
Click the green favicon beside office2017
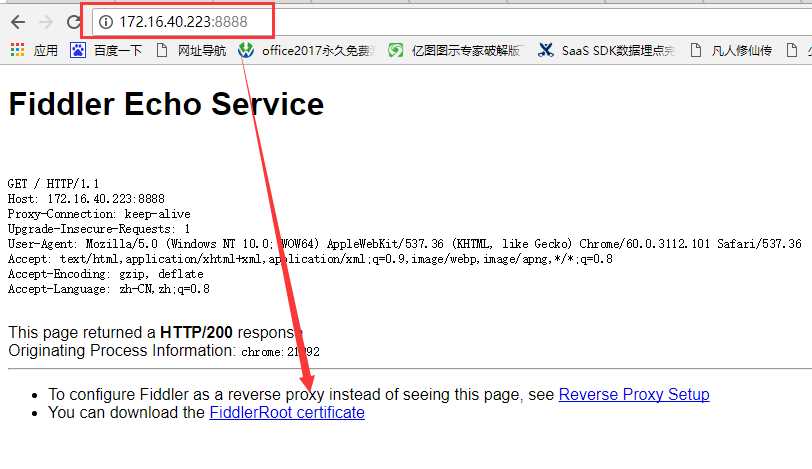(x=245, y=50)
